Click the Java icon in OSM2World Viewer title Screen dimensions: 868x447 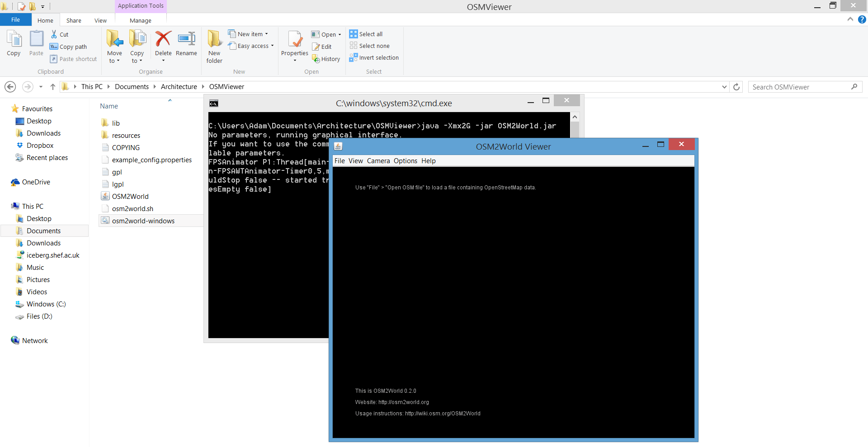click(x=338, y=146)
